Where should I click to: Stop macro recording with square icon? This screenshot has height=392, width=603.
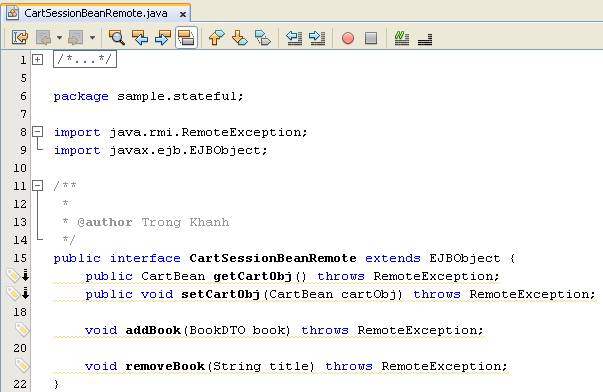(371, 38)
